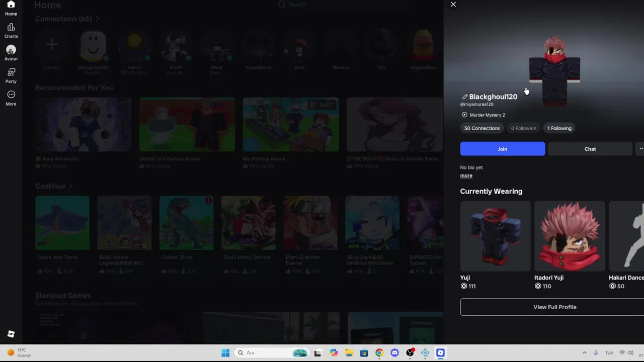Screen dimensions: 644x362
Task: Click the pencil icon beside Blackghoul120
Action: [x=464, y=97]
